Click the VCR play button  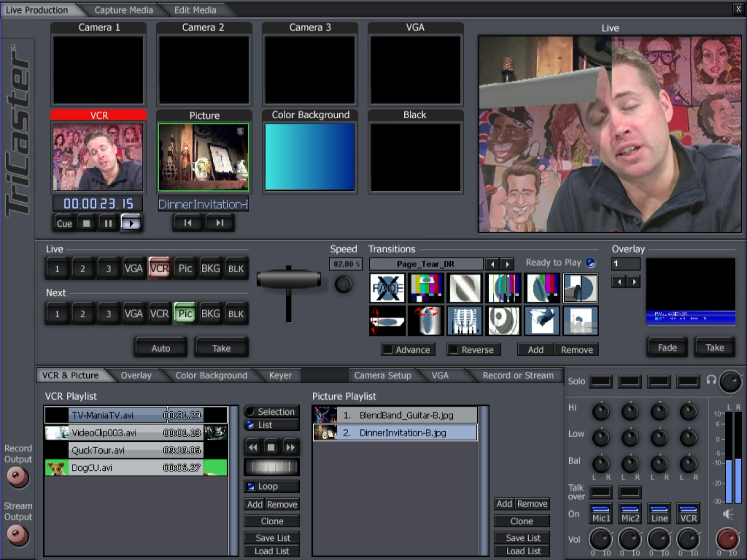point(131,223)
